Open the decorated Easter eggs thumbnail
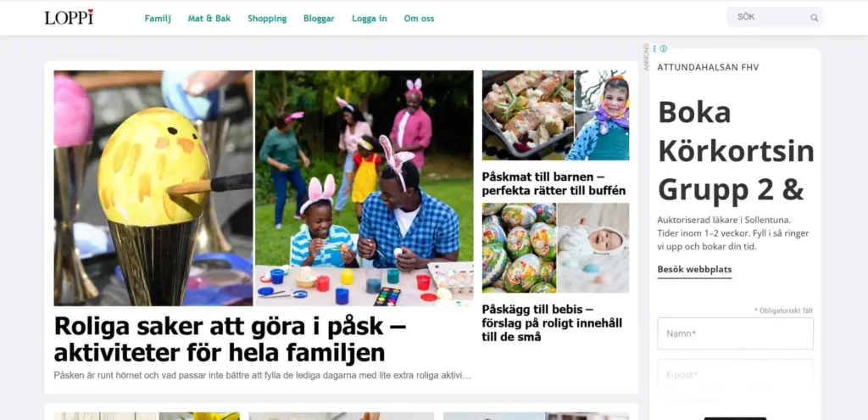The height and width of the screenshot is (420, 868). pos(519,248)
